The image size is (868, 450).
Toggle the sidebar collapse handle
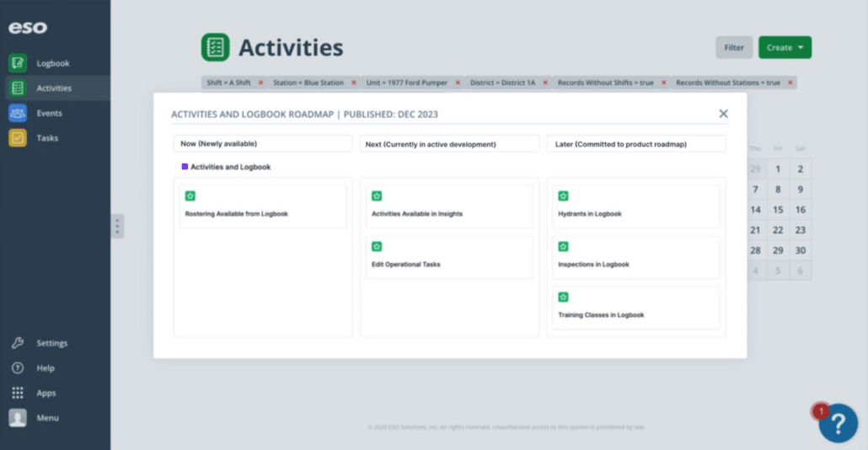118,226
